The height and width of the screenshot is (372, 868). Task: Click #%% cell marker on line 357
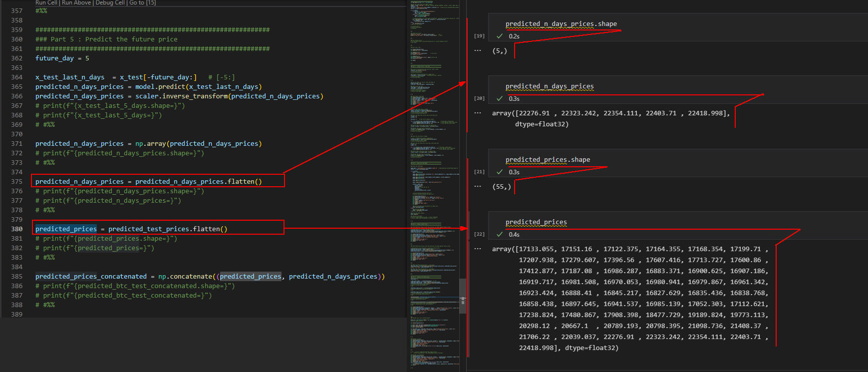click(41, 11)
